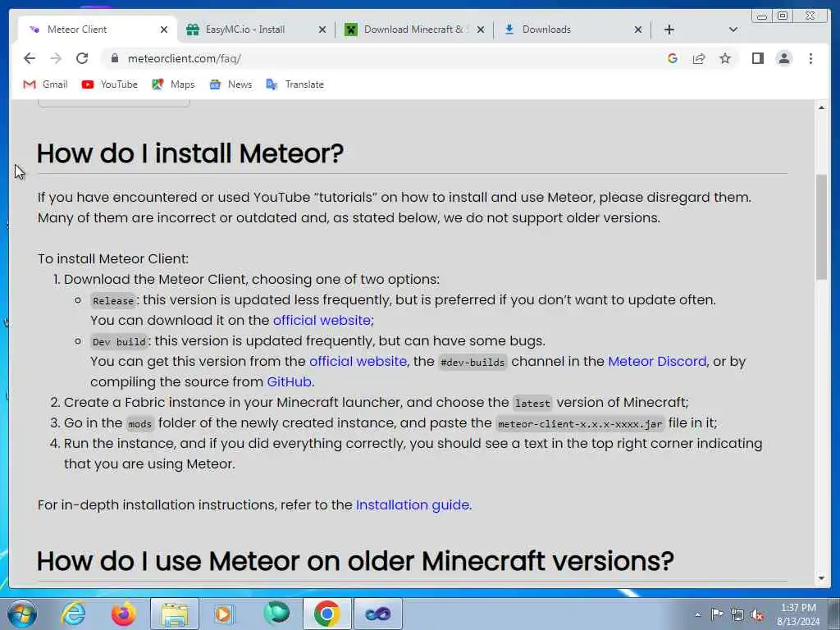Switch to the Download Minecraft tab
Image resolution: width=840 pixels, height=630 pixels.
[413, 30]
